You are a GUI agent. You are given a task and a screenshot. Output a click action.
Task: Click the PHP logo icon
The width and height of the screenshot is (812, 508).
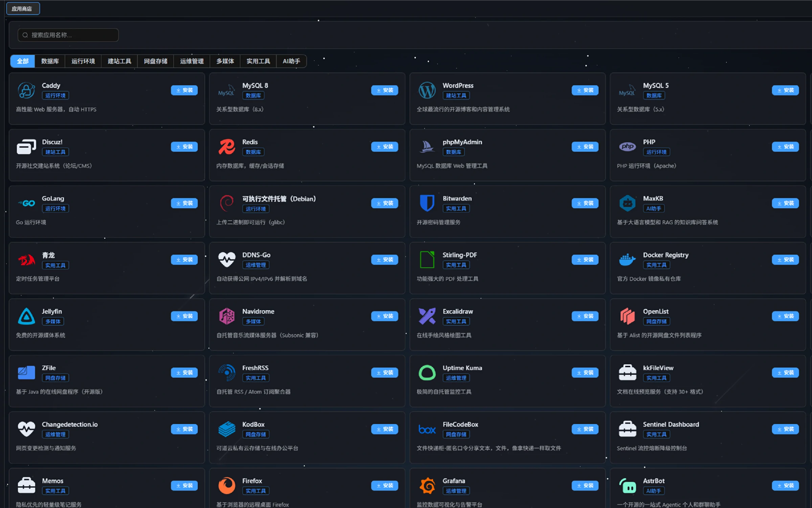point(627,147)
